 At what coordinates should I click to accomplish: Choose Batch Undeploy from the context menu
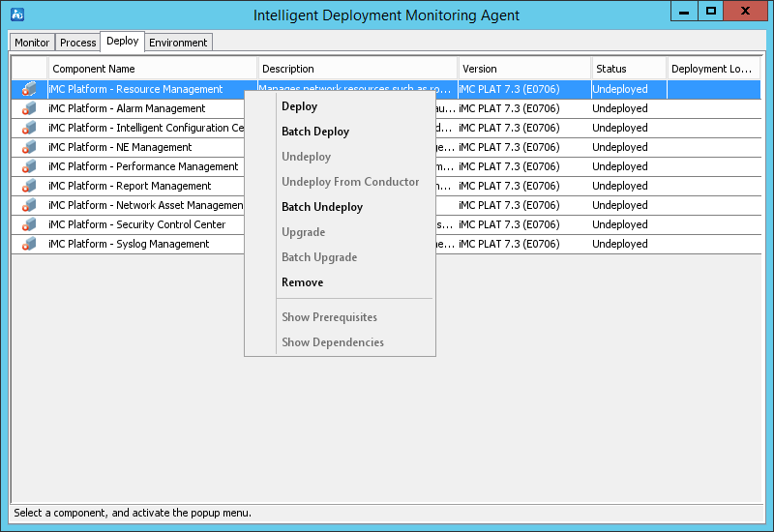(322, 207)
